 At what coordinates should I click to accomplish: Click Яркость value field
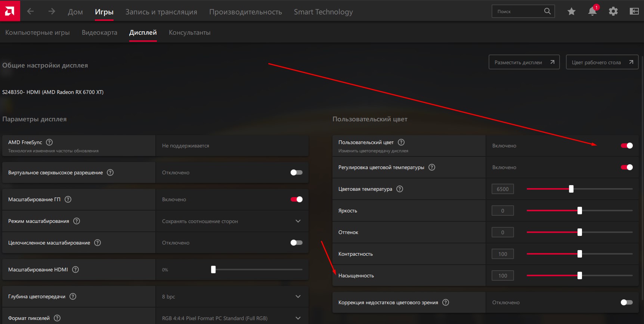pyautogui.click(x=503, y=211)
